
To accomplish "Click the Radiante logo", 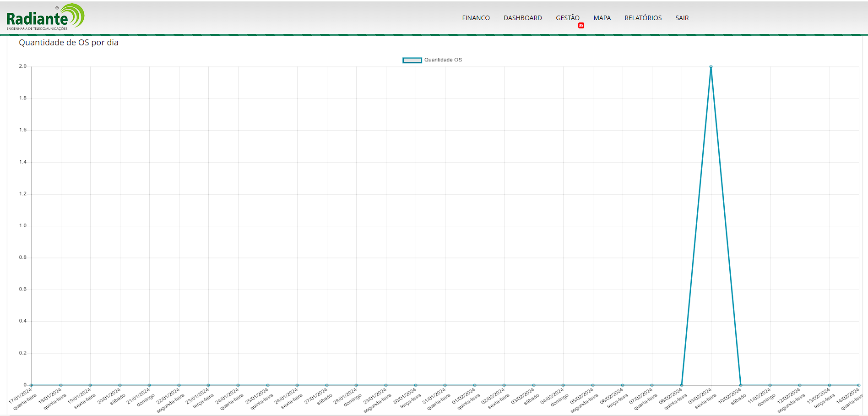I will coord(45,17).
